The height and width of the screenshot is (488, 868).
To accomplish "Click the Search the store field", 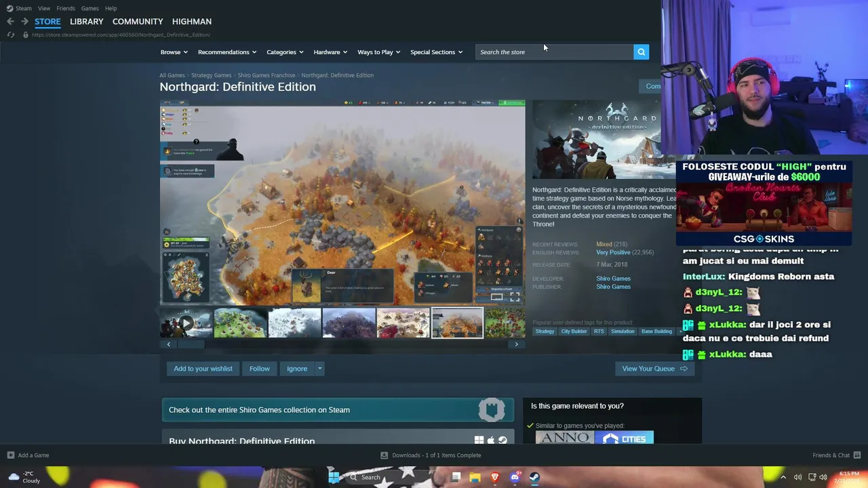I will [555, 52].
